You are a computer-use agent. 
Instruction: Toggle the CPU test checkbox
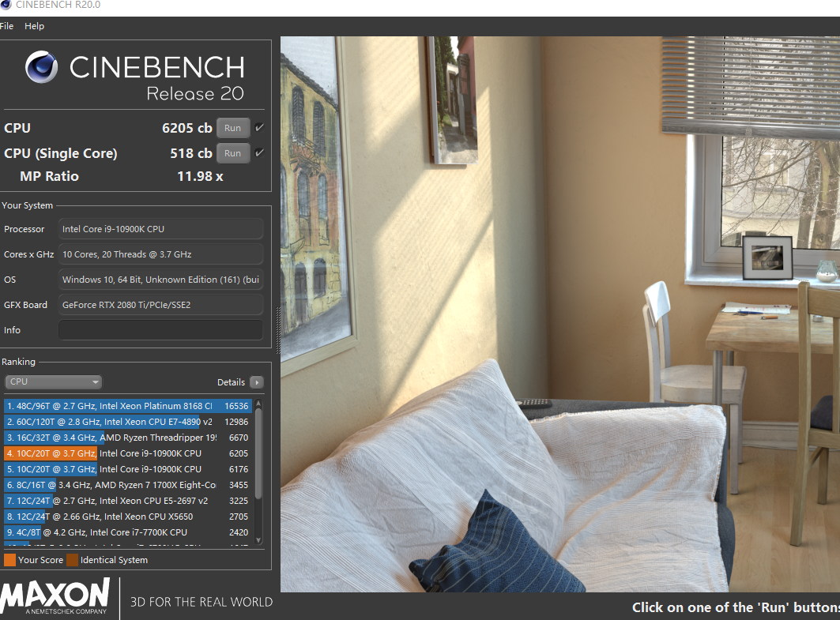(x=259, y=127)
